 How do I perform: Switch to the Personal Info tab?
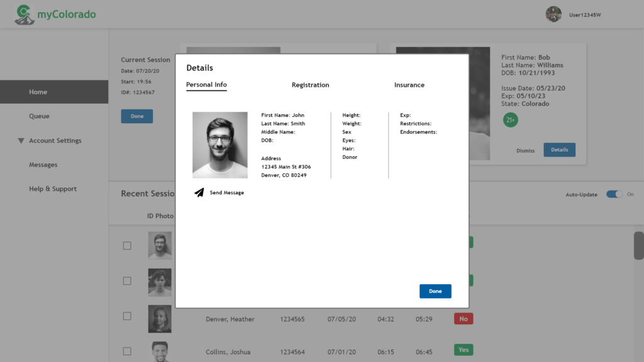click(206, 85)
